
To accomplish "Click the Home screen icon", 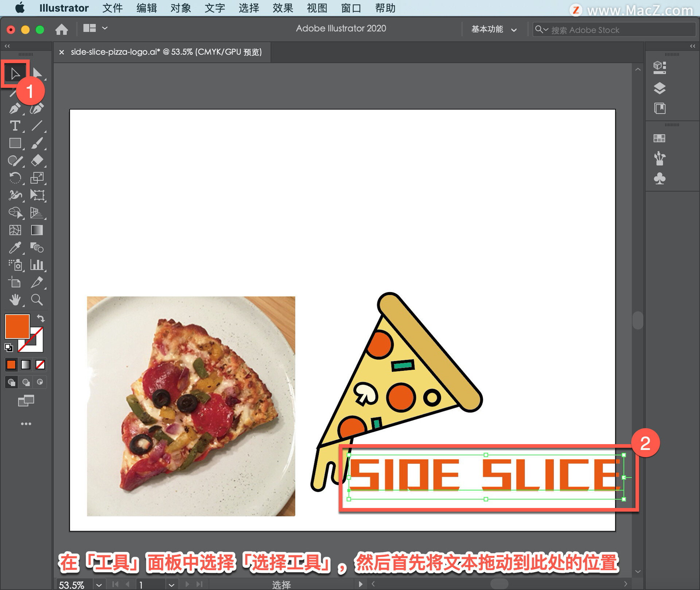I will (62, 29).
